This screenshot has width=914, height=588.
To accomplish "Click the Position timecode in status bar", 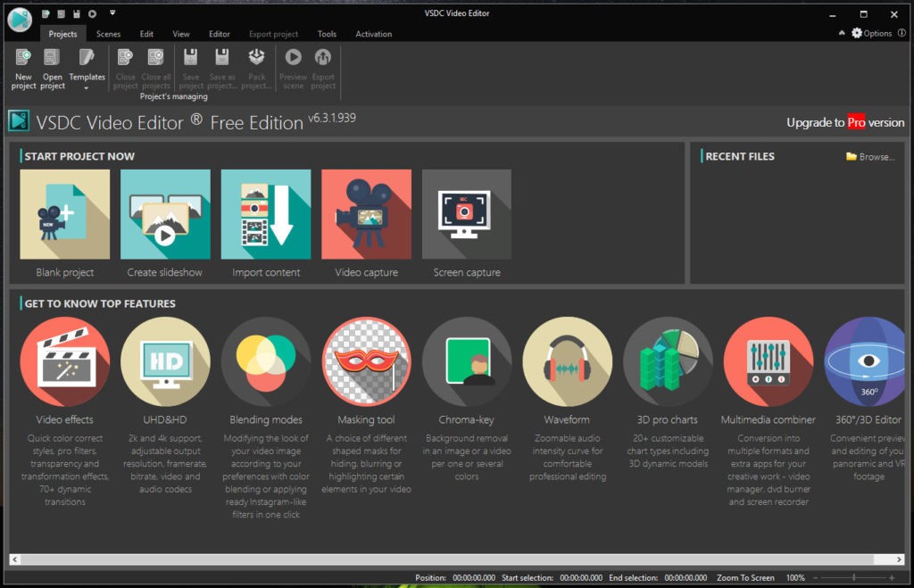I will pyautogui.click(x=474, y=578).
